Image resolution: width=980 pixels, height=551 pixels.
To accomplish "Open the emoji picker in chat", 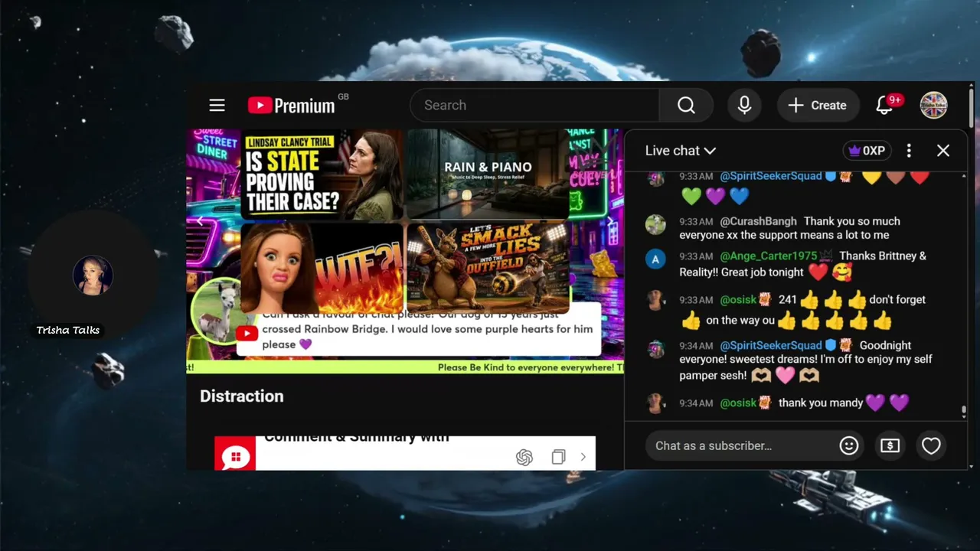I will pyautogui.click(x=849, y=445).
